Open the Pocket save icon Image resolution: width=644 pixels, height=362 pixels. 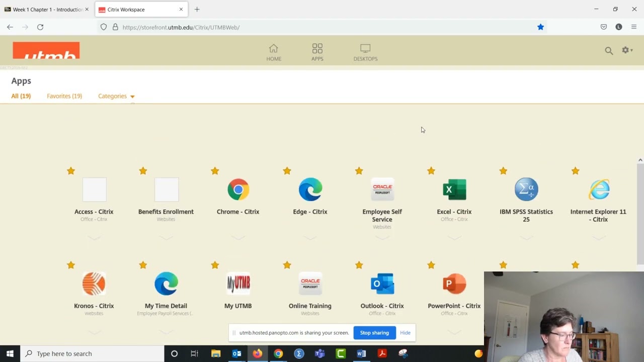click(x=604, y=27)
